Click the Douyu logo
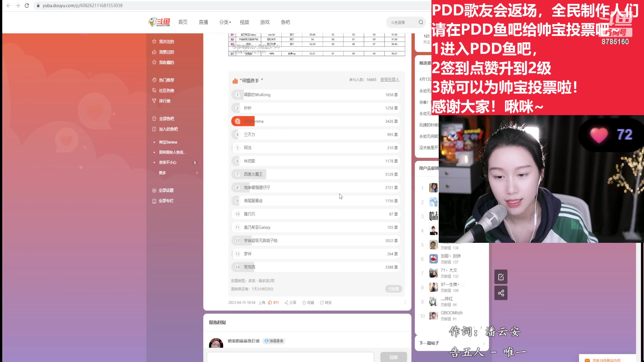 coord(159,22)
